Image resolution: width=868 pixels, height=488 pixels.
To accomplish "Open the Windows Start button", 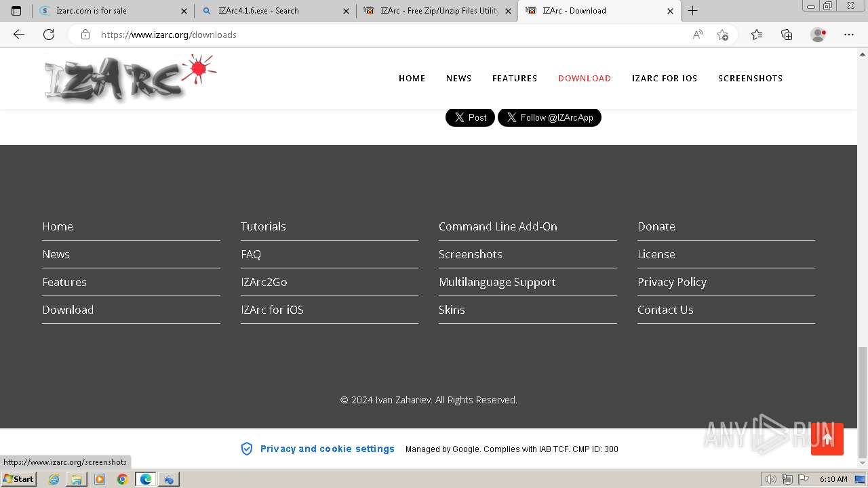I will click(x=18, y=479).
